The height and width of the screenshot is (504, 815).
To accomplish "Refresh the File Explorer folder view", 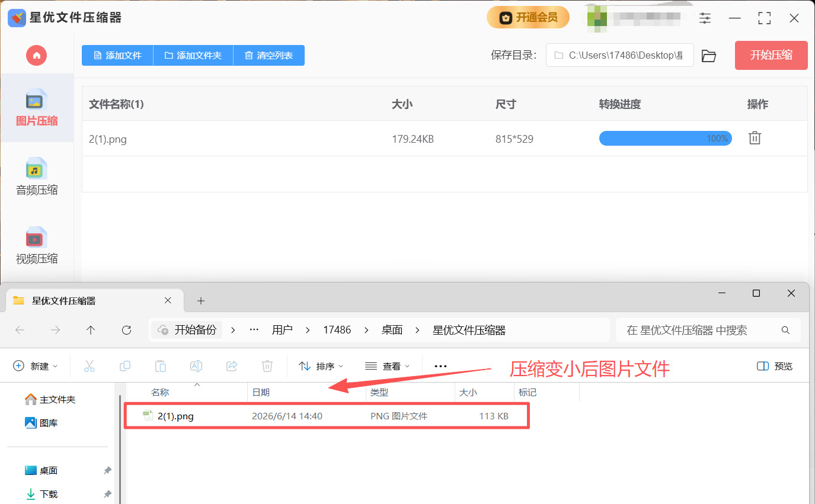I will (x=126, y=330).
